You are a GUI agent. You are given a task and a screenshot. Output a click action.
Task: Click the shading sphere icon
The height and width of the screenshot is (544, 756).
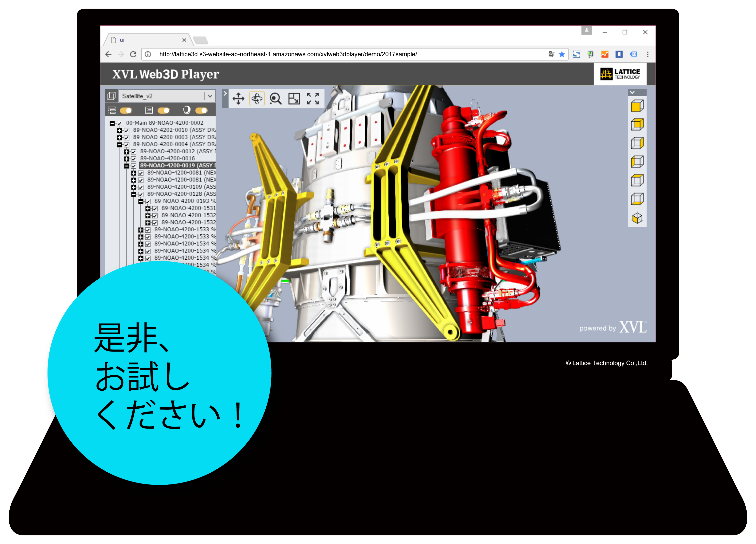pyautogui.click(x=187, y=110)
